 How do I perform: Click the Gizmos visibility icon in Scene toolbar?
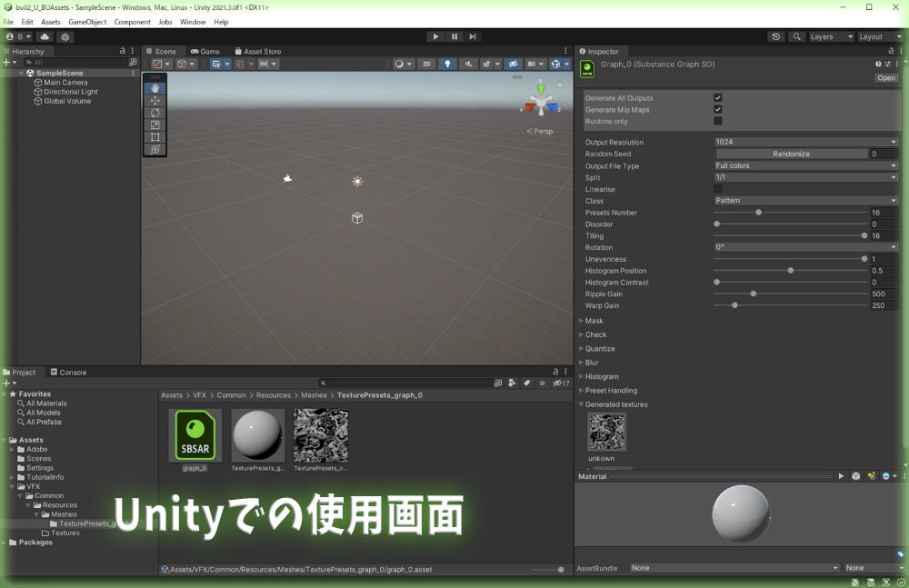coord(556,64)
